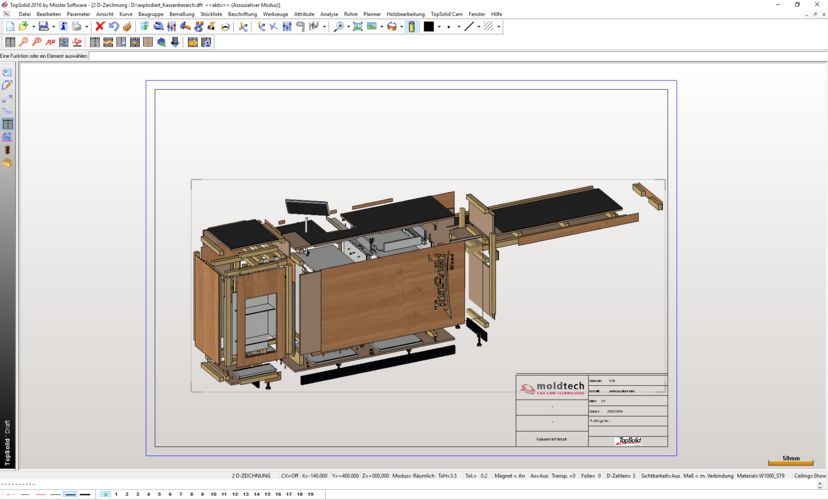Viewport: 828px width, 500px height.
Task: Click the zoom-to-fit frame icon
Action: (x=358, y=26)
